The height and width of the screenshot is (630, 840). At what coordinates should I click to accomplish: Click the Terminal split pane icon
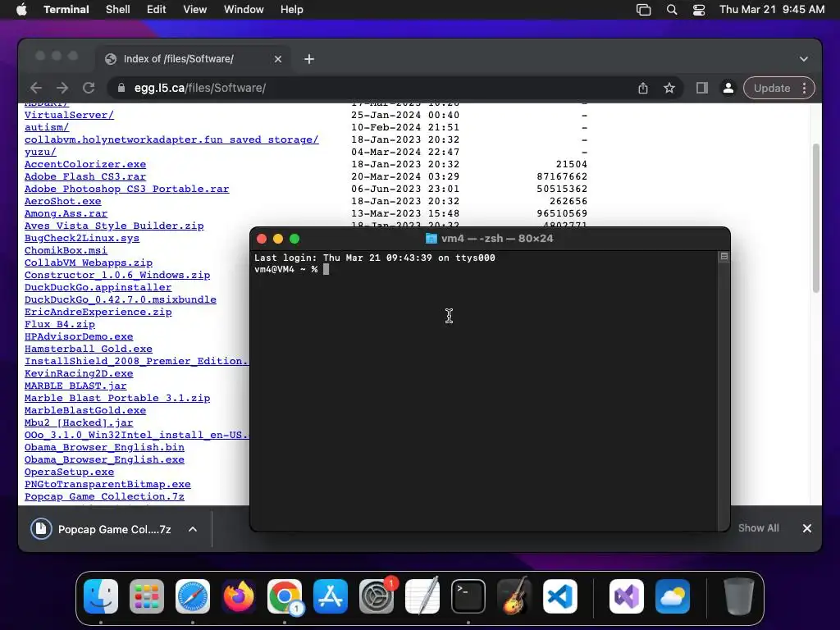click(724, 257)
